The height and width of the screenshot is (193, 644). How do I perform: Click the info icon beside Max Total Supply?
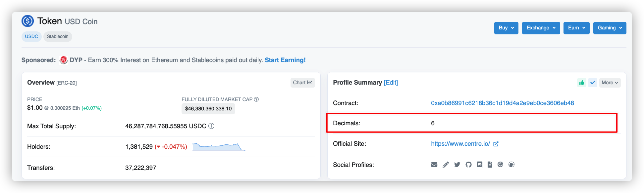[x=211, y=126]
